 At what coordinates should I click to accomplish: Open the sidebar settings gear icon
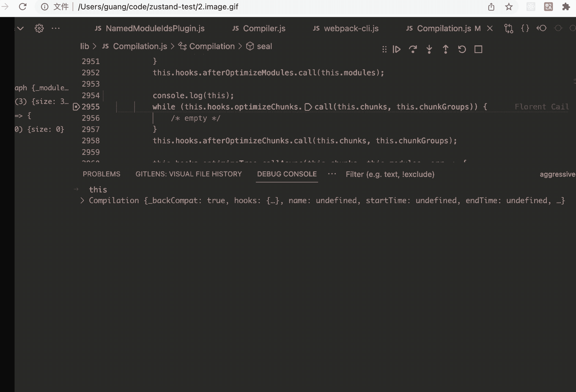tap(39, 28)
